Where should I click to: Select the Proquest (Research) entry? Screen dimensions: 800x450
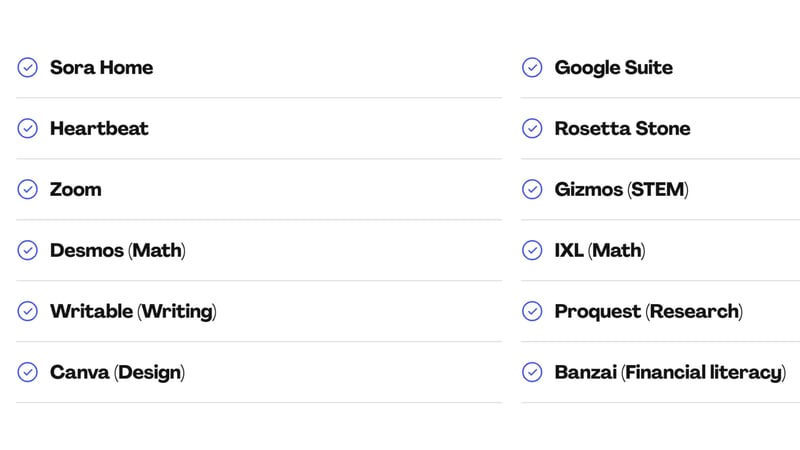tap(648, 312)
